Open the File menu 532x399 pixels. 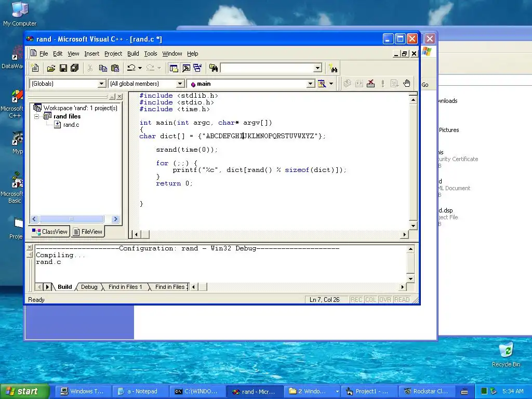[x=44, y=54]
